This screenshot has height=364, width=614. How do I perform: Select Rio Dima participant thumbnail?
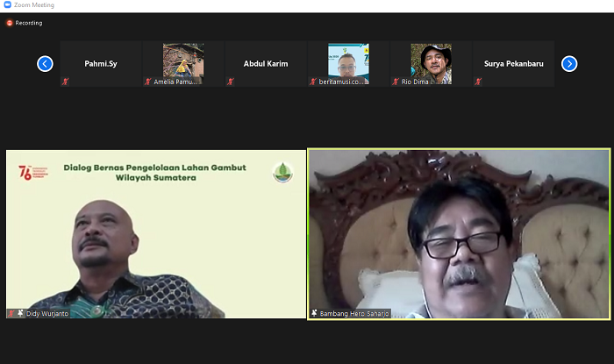(432, 63)
